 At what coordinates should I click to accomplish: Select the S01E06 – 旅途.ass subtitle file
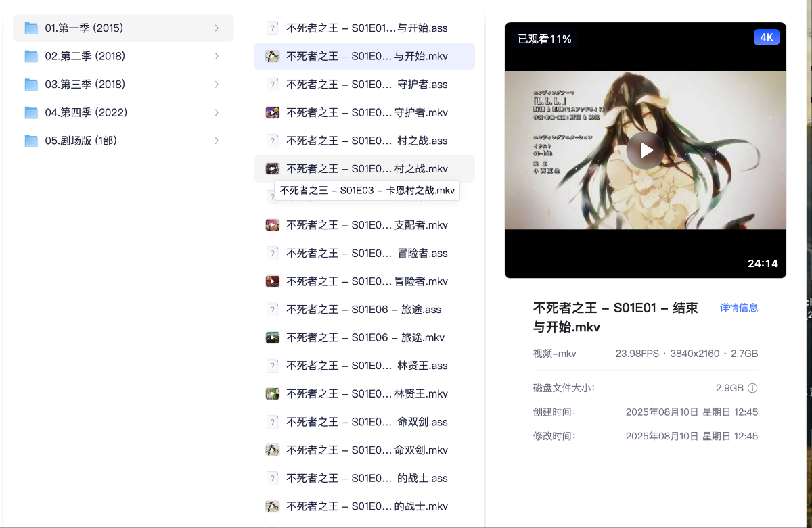tap(363, 310)
